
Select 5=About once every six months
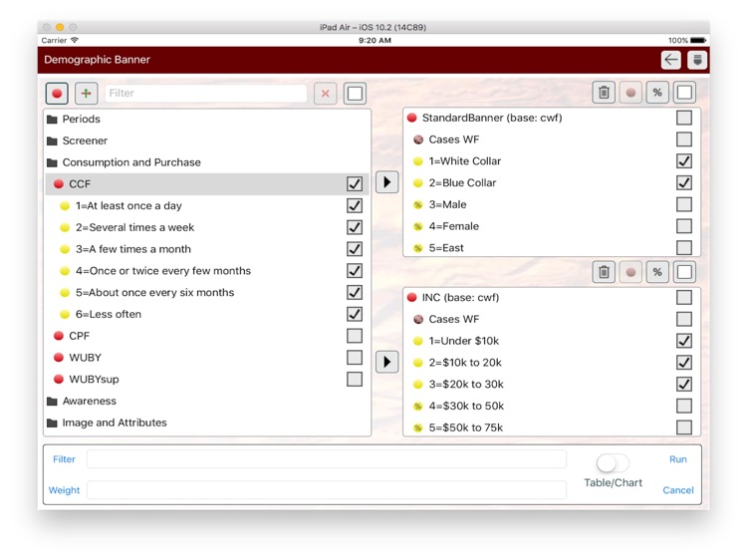point(207,293)
